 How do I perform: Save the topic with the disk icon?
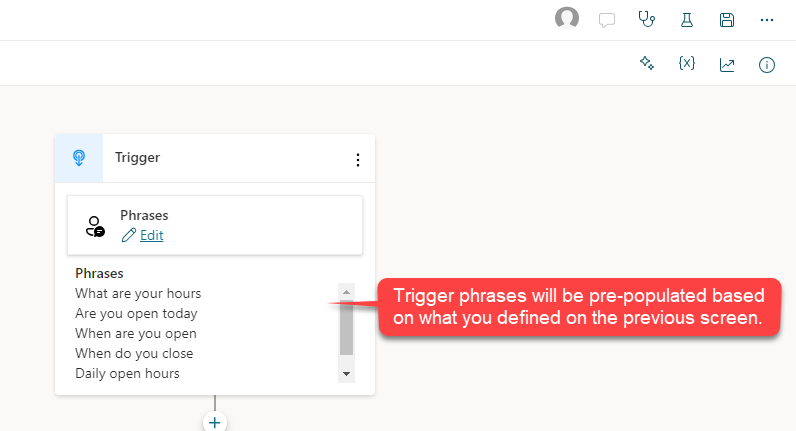pos(727,20)
